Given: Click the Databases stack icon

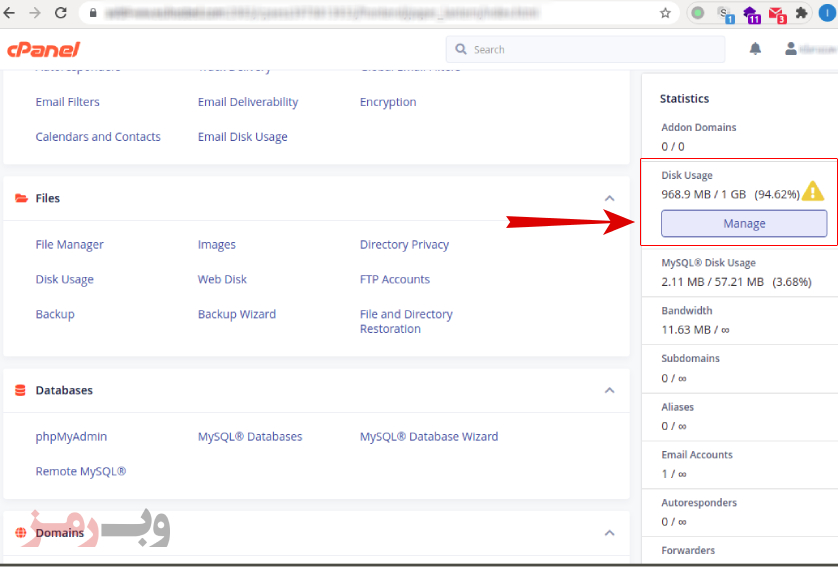Looking at the screenshot, I should [x=20, y=390].
